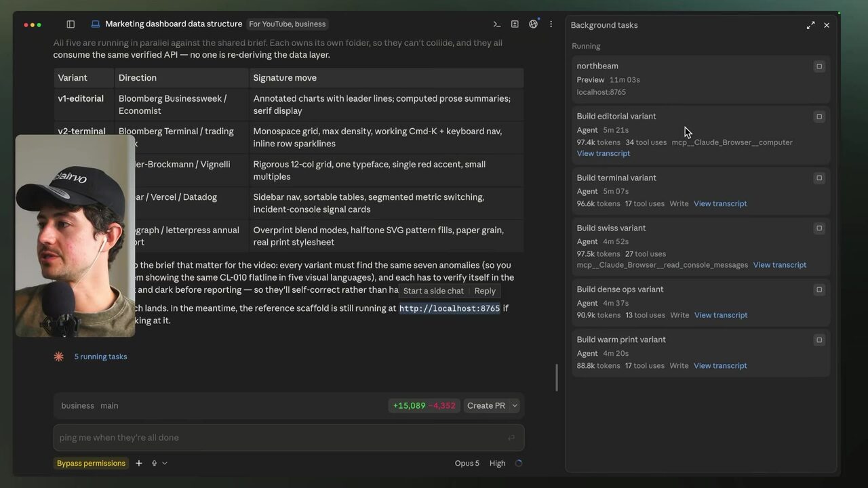The image size is (868, 488).
Task: Stop the Build warm print variant task
Action: coord(819,340)
